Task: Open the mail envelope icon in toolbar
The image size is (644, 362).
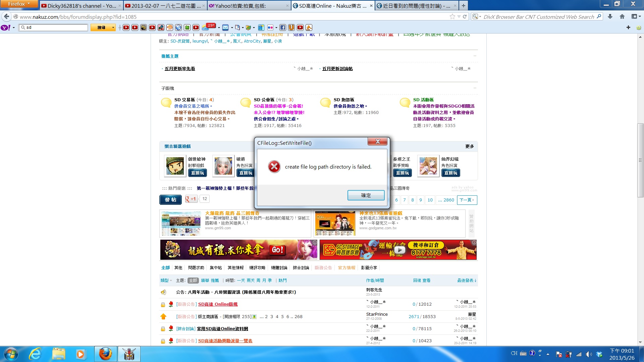Action: [x=225, y=27]
